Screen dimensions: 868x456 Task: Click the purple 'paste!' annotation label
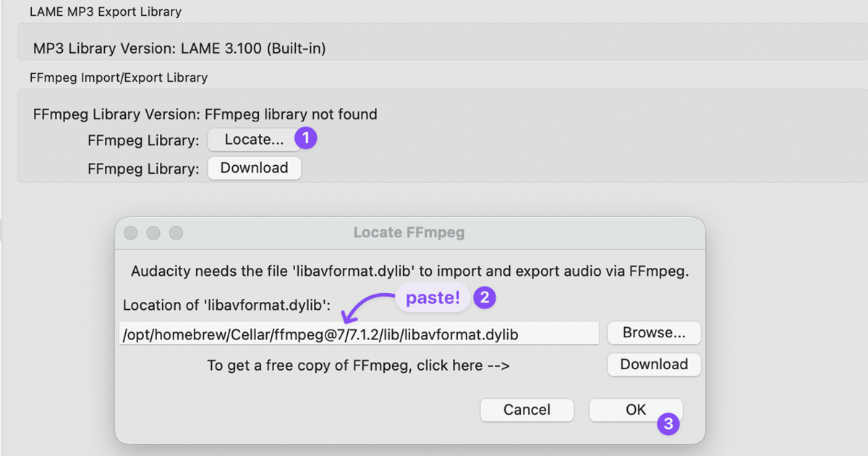click(433, 298)
